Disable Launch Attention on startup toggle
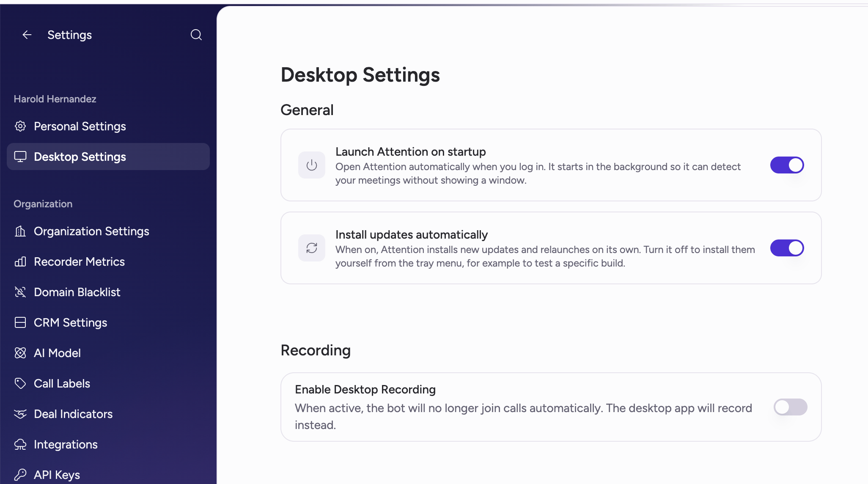The height and width of the screenshot is (484, 868). (787, 165)
